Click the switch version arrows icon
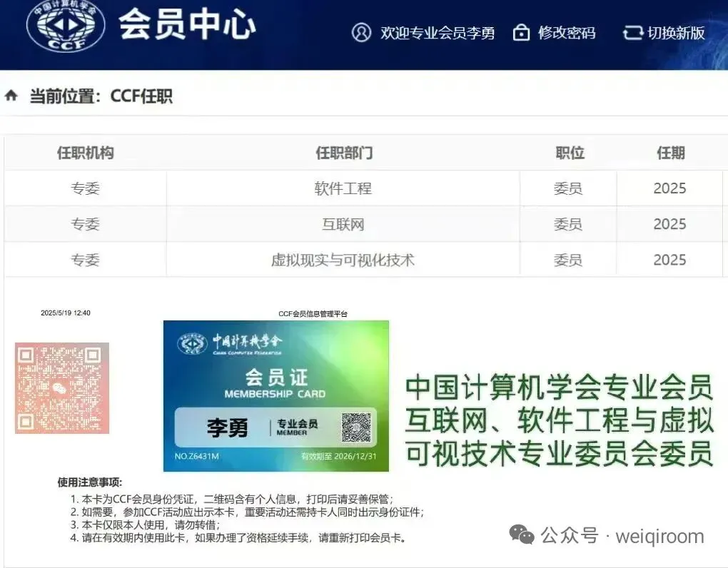Image resolution: width=728 pixels, height=568 pixels. 632,33
